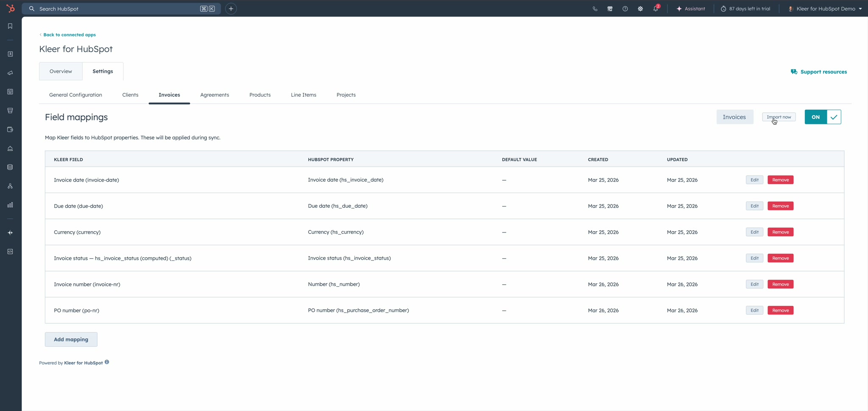
Task: Click the plus quick-create button
Action: pos(231,8)
